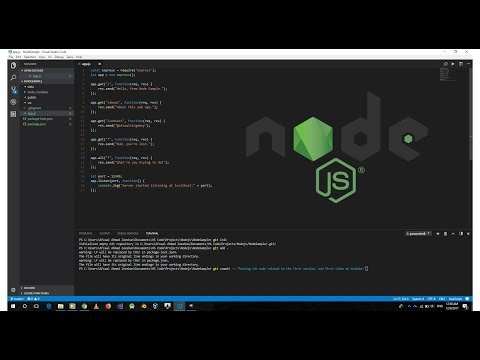Viewport: 480px width, 360px height.
Task: Open the powershell terminal selector dropdown
Action: point(418,234)
